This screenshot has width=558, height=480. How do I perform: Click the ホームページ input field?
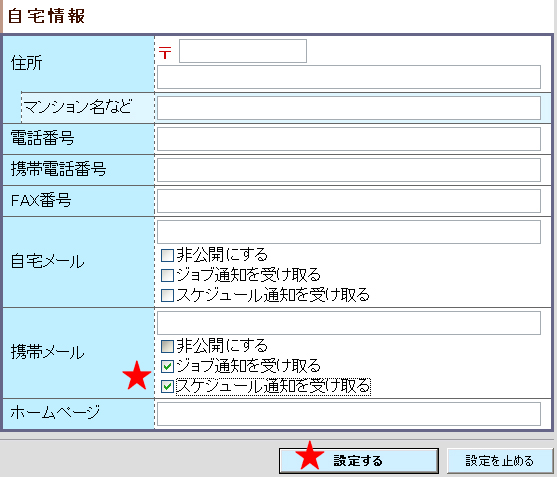pyautogui.click(x=349, y=414)
